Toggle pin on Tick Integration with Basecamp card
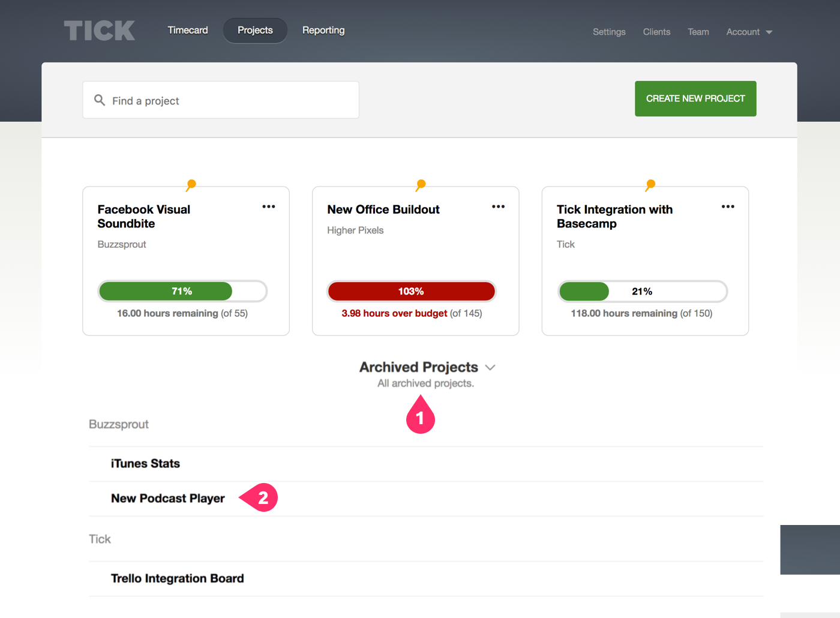This screenshot has height=618, width=840. coord(650,185)
